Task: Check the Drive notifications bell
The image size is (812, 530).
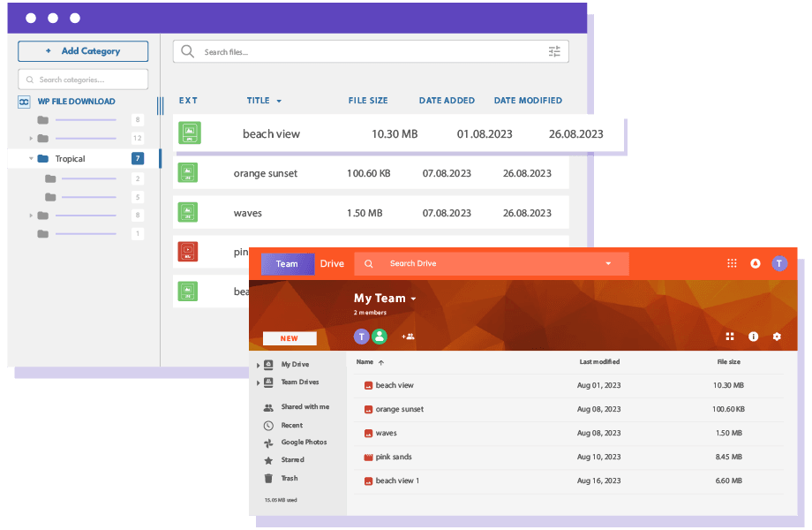Action: tap(756, 263)
